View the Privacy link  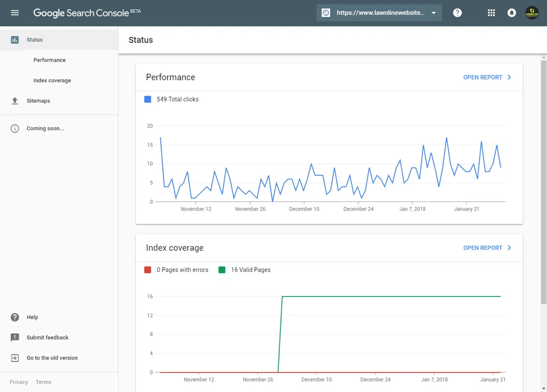[x=19, y=382]
